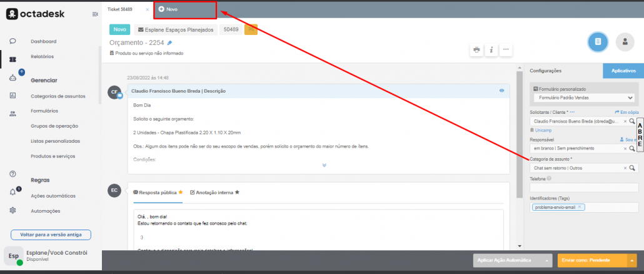
Task: Expand the collapsed message description
Action: (x=324, y=165)
